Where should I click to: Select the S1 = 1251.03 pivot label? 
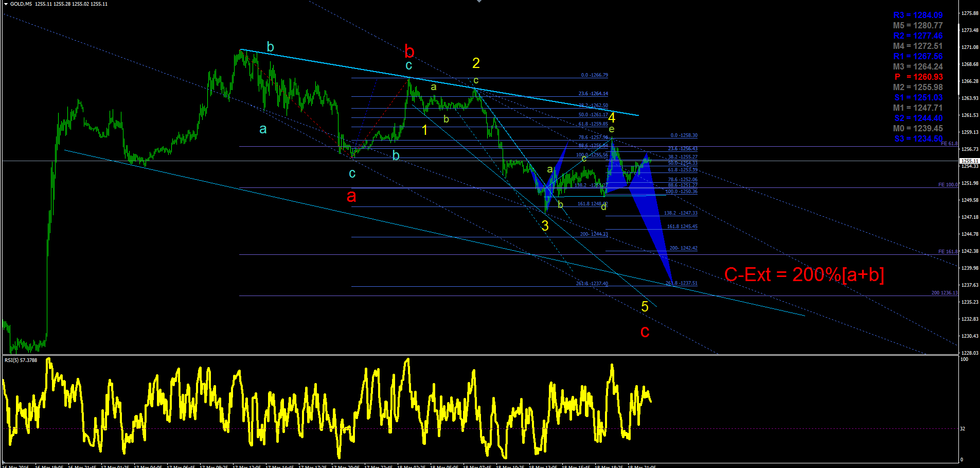pyautogui.click(x=918, y=98)
